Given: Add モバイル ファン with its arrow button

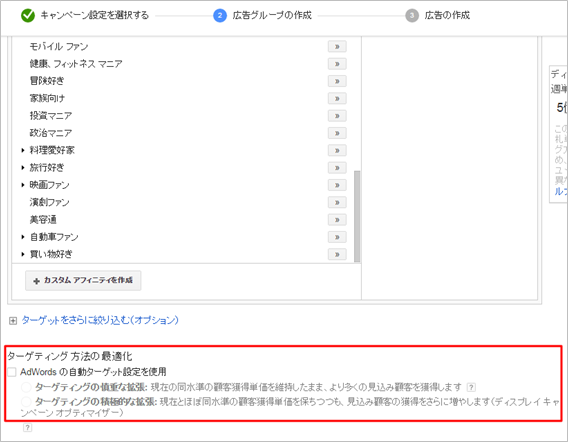Looking at the screenshot, I should tap(337, 46).
